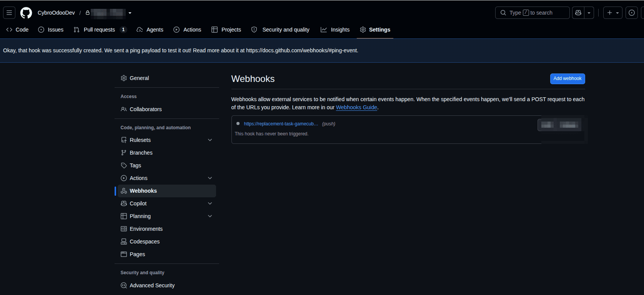Switch to the Projects tab
Screen dimensions: 644x295
coord(226,30)
